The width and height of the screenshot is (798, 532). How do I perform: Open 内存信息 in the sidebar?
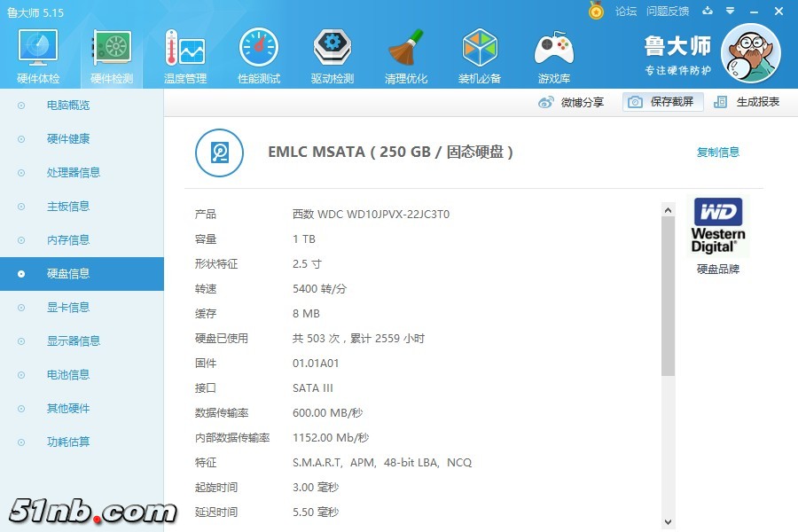68,240
